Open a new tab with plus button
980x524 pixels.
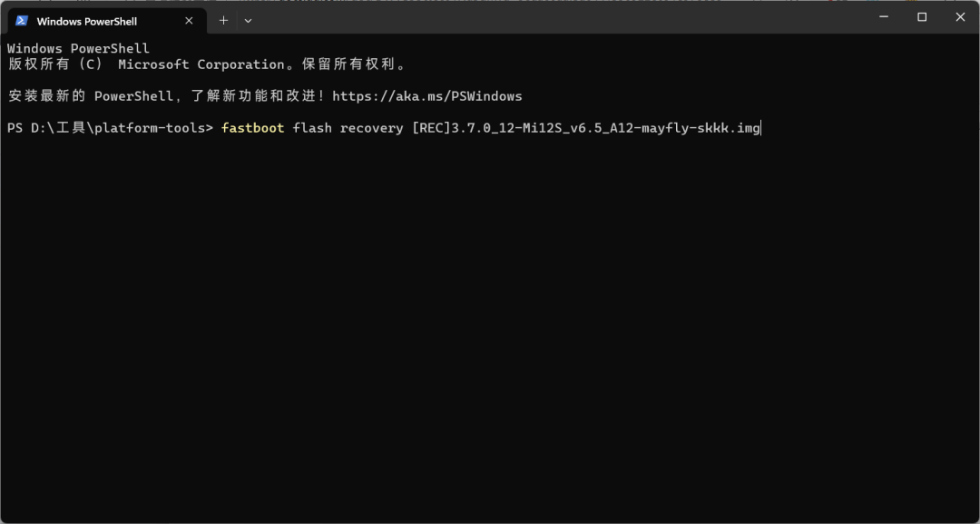pyautogui.click(x=223, y=20)
